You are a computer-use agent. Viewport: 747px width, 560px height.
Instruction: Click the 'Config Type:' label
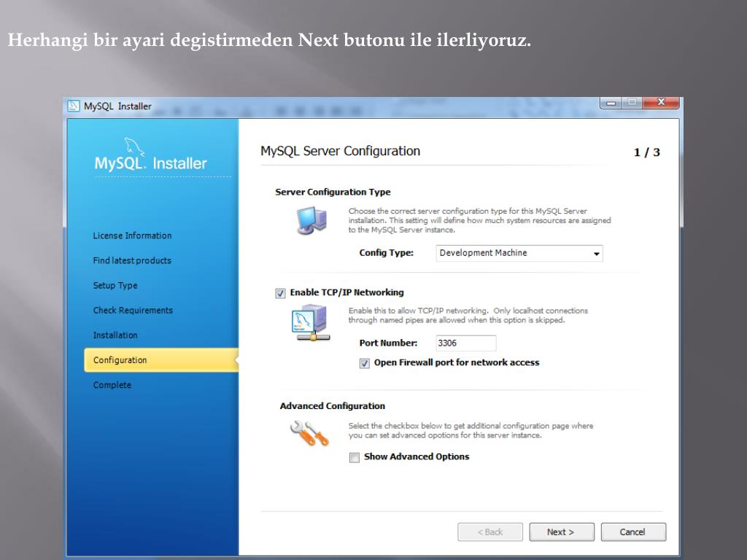(x=387, y=253)
